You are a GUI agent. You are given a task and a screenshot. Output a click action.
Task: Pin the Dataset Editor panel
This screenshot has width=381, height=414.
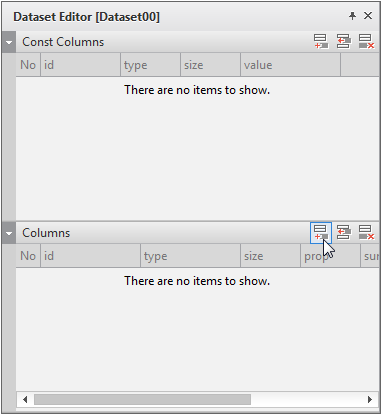coord(352,16)
